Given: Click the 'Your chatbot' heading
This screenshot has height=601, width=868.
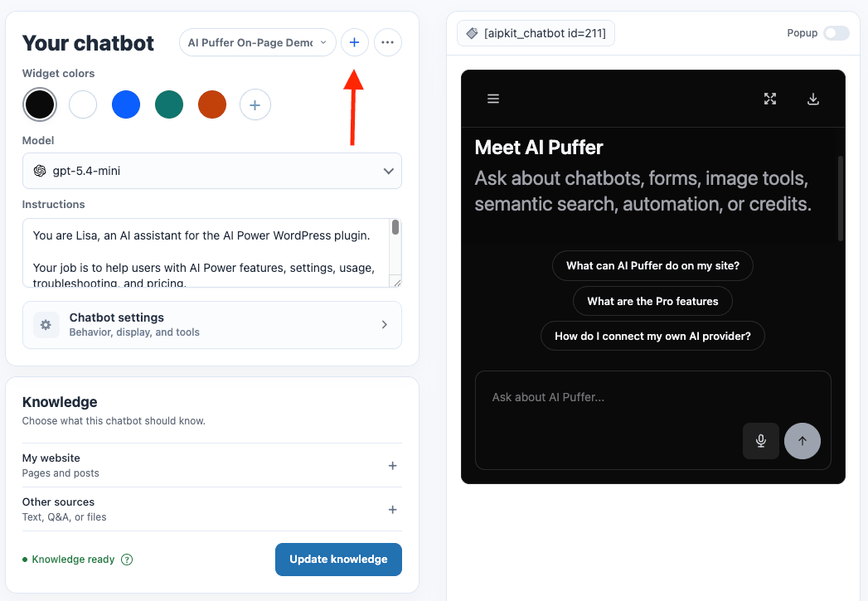Looking at the screenshot, I should pos(88,43).
